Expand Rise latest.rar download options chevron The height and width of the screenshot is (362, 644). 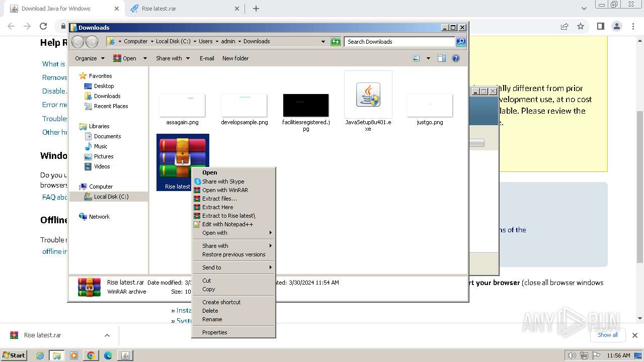[x=107, y=335]
